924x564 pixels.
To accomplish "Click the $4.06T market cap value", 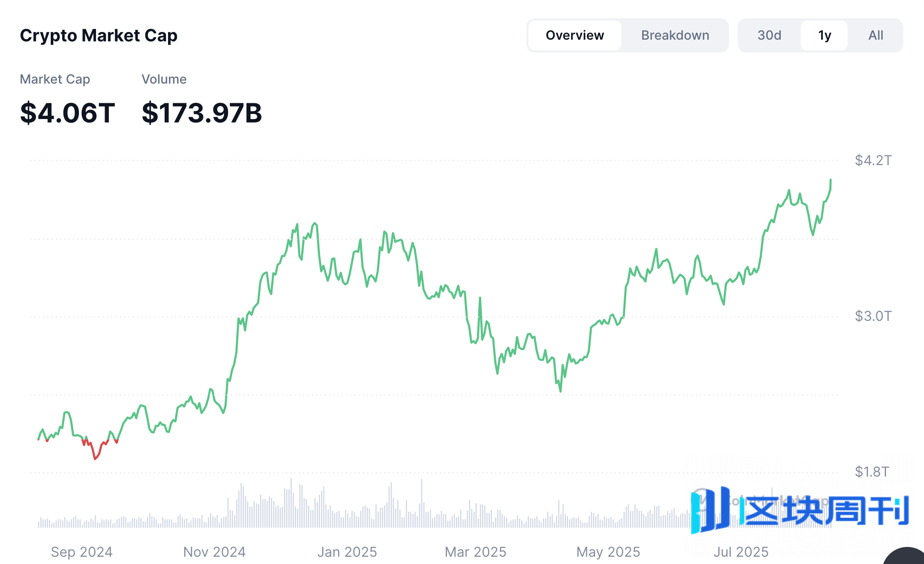I will [67, 113].
